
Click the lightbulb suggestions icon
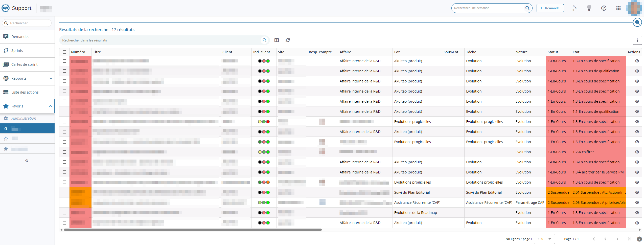click(x=589, y=8)
